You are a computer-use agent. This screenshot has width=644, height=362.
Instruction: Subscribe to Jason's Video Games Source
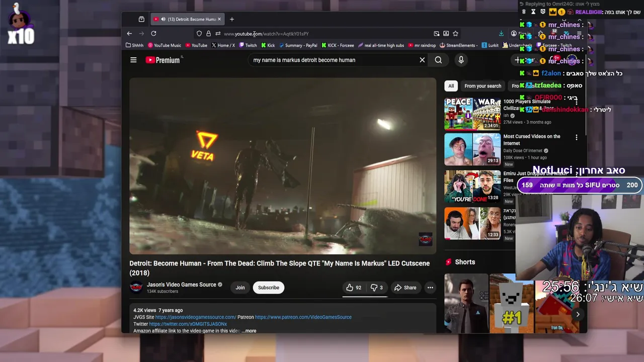[269, 288]
